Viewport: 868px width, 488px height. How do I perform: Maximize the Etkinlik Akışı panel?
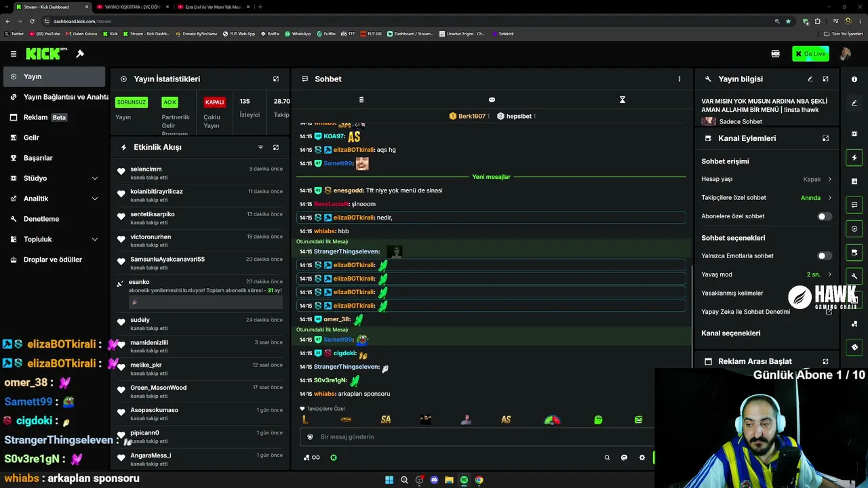click(276, 147)
